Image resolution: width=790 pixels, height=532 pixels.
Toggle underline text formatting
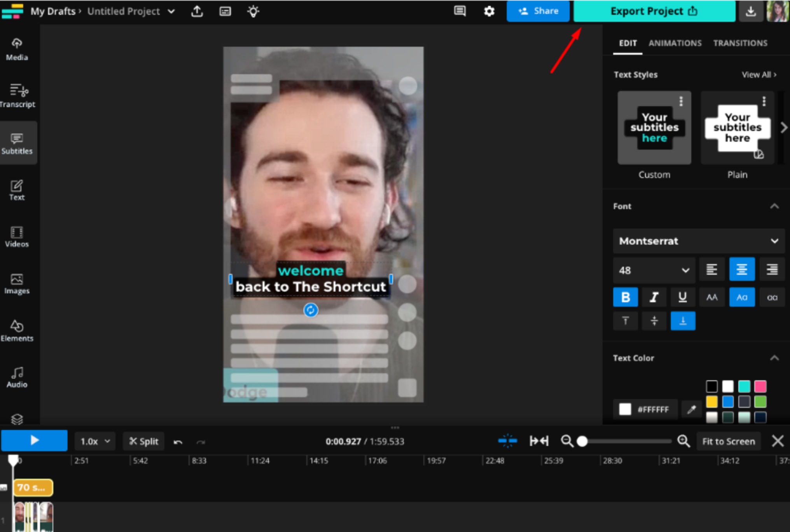coord(683,297)
